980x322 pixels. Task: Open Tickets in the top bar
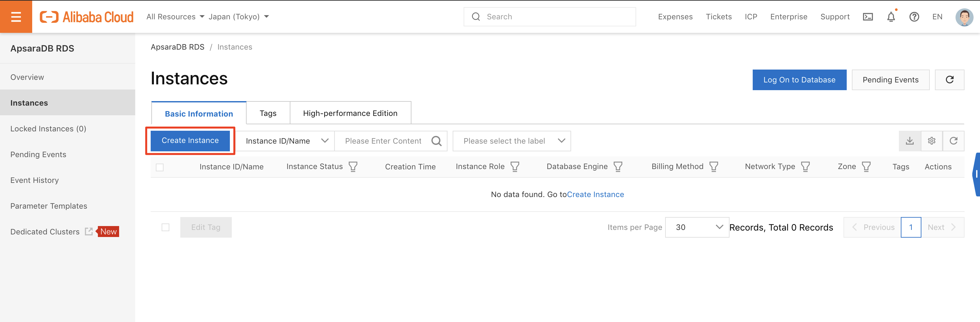coord(719,17)
